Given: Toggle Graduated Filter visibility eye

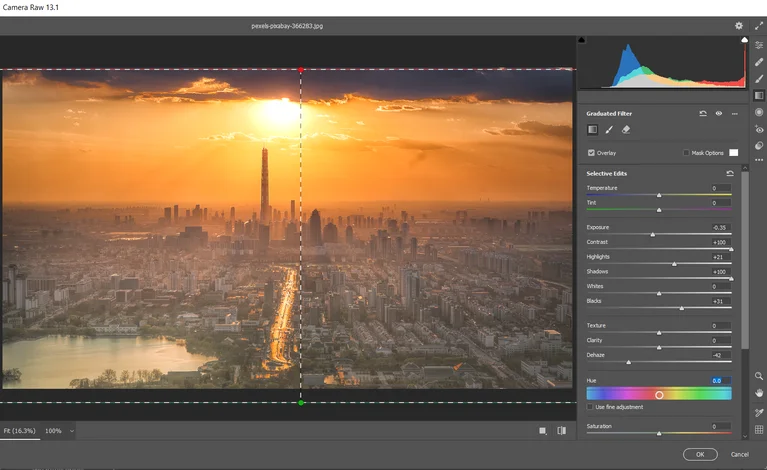Looking at the screenshot, I should point(718,114).
